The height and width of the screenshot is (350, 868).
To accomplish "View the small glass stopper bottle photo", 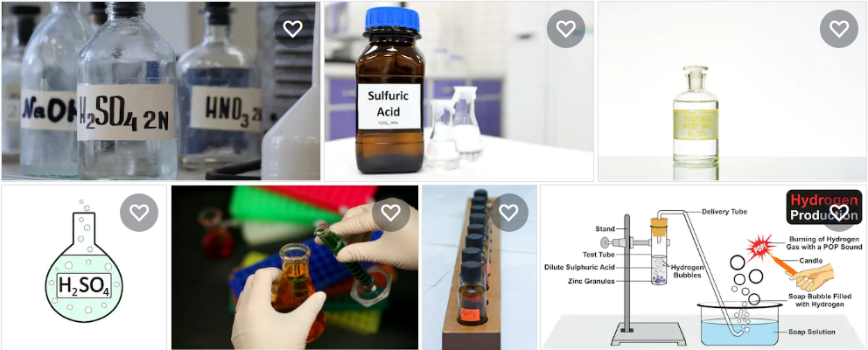I will (732, 91).
